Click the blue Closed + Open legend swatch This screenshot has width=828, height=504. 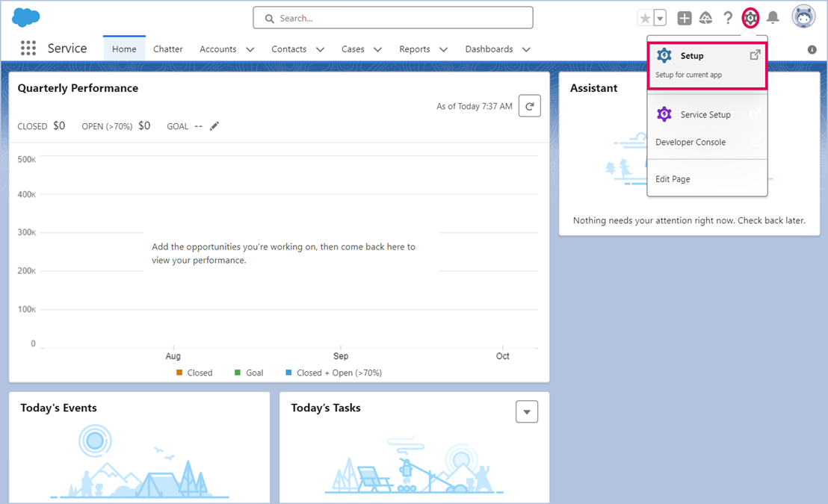289,373
